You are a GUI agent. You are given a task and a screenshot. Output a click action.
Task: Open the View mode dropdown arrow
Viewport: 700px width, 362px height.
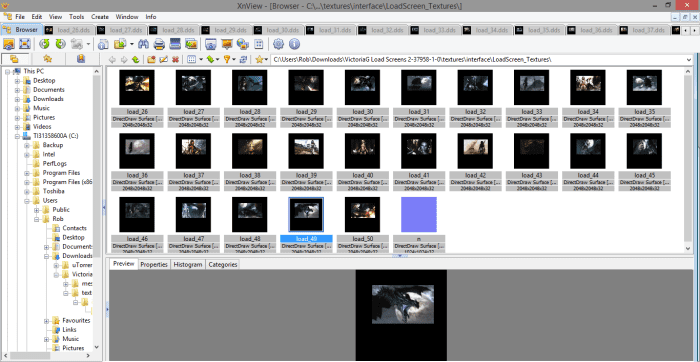(x=200, y=59)
